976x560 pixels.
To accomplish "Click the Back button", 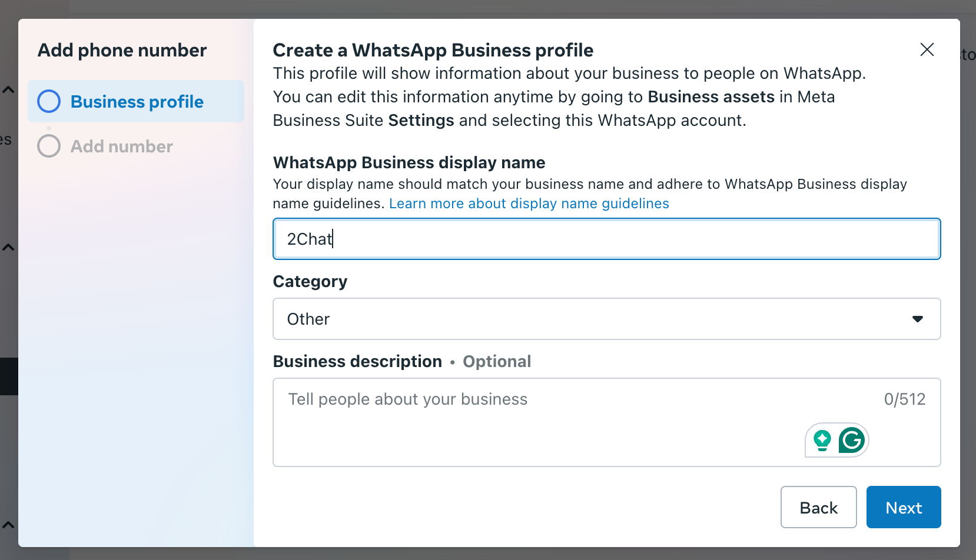I will click(x=819, y=507).
